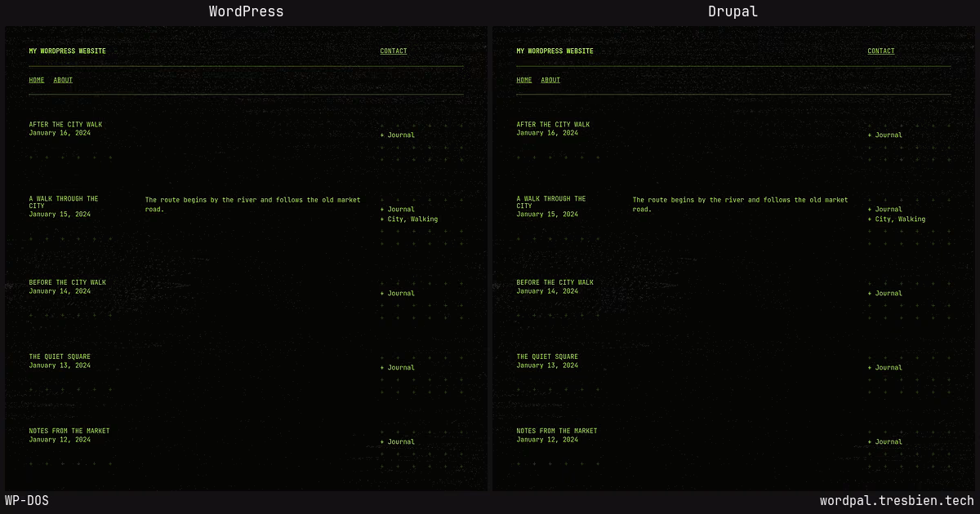Open Before the City Walk post in the WordPress pane
Image resolution: width=980 pixels, height=514 pixels.
(67, 282)
